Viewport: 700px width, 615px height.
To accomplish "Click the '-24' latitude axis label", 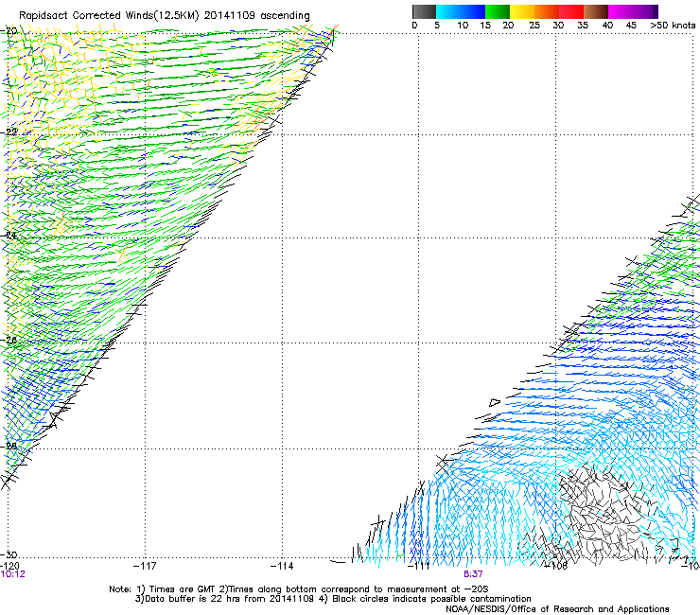I will [9, 236].
